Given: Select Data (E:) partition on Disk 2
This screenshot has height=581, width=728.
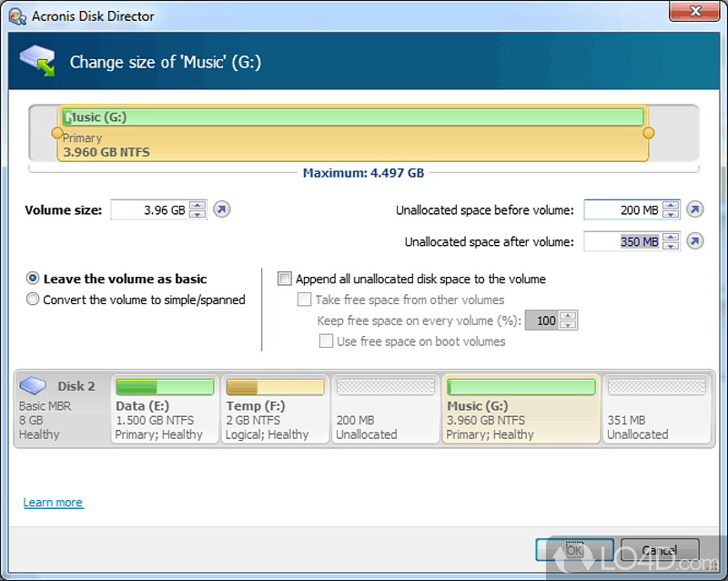Looking at the screenshot, I should pos(165,409).
